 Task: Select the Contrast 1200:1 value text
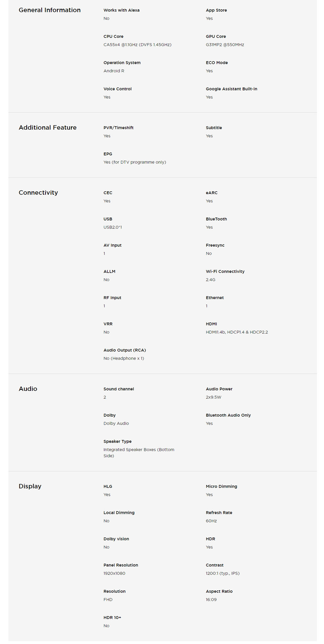click(222, 574)
